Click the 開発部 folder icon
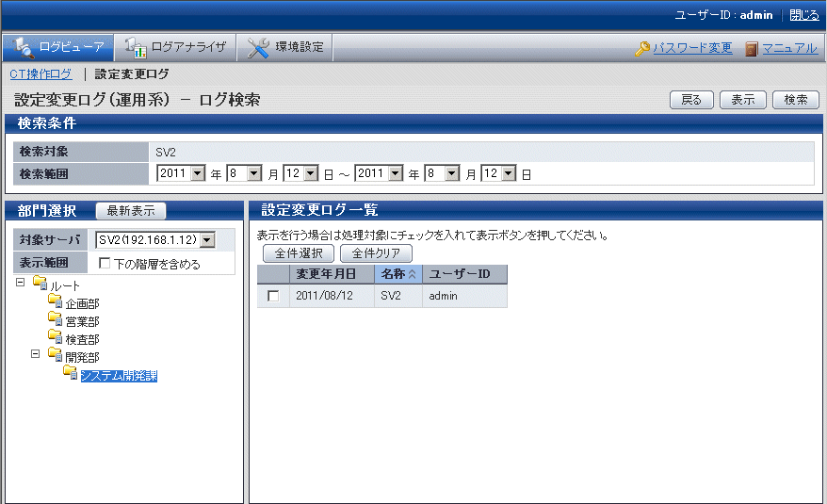This screenshot has width=827, height=504. click(56, 354)
